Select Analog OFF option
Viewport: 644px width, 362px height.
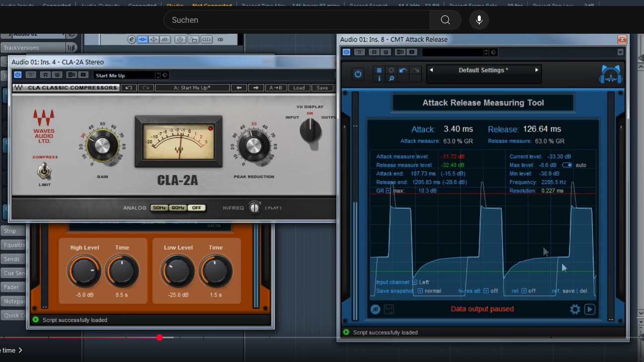pos(196,208)
